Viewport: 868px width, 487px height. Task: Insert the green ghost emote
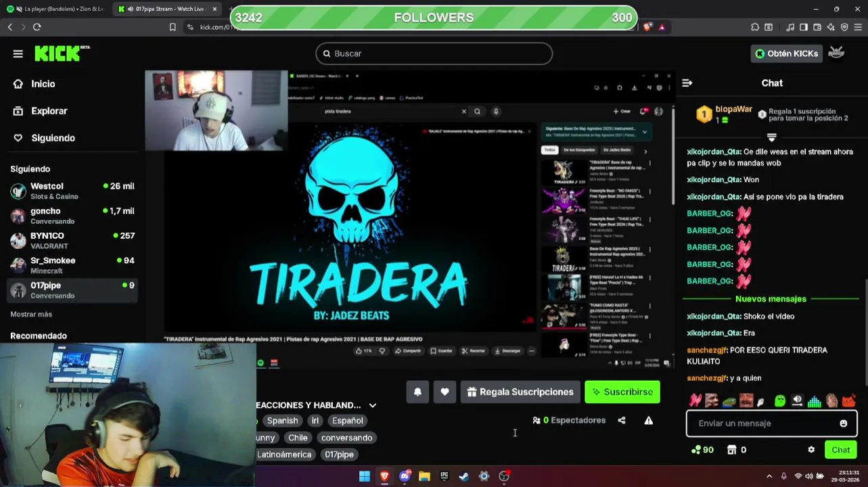[x=780, y=400]
